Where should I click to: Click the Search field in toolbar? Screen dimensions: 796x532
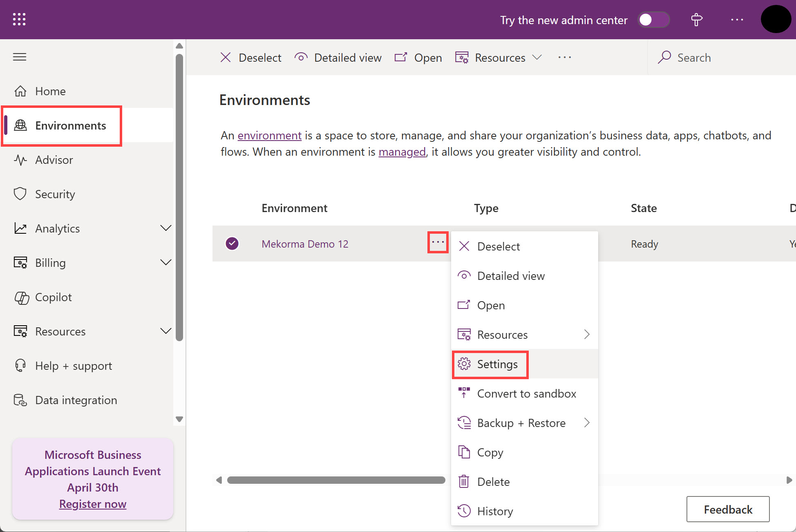(693, 58)
